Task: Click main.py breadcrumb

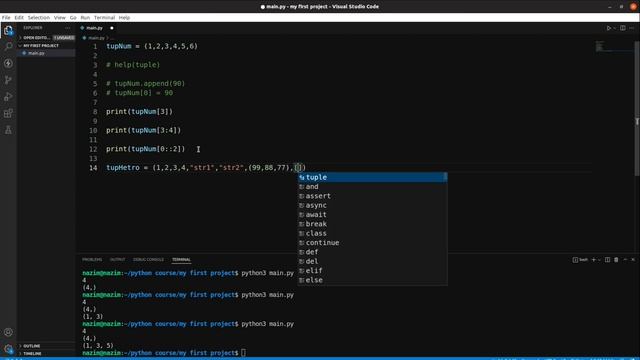Action: [96, 38]
